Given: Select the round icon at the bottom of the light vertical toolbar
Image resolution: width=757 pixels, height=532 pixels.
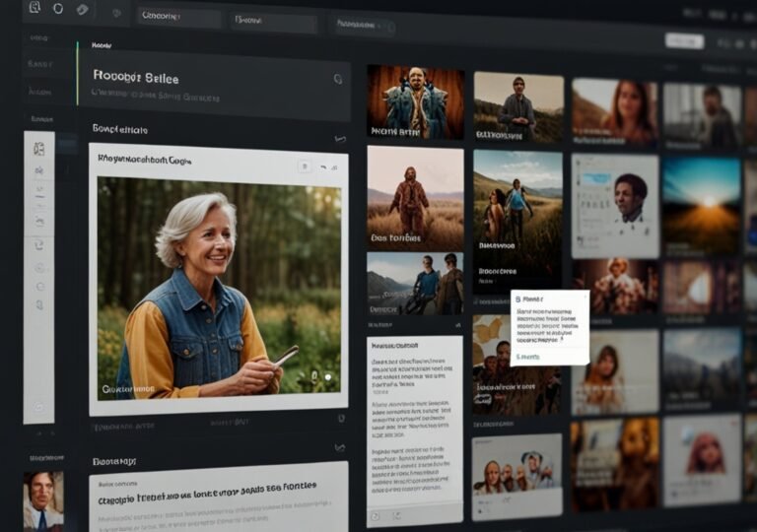Looking at the screenshot, I should pyautogui.click(x=39, y=407).
